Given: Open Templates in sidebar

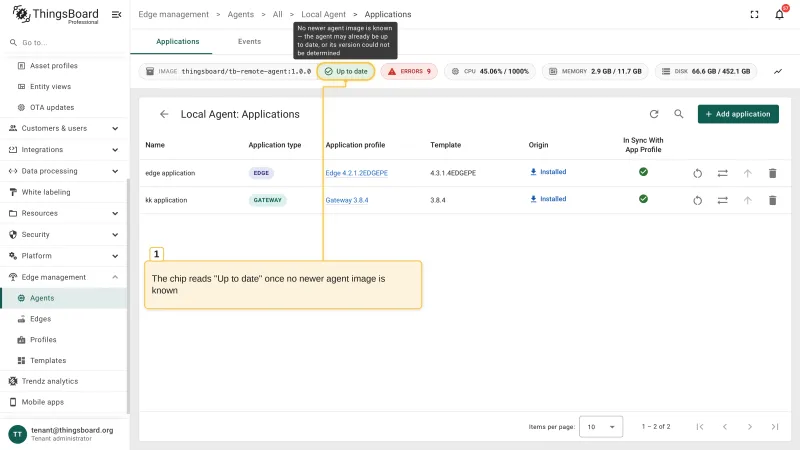Looking at the screenshot, I should click(63, 361).
